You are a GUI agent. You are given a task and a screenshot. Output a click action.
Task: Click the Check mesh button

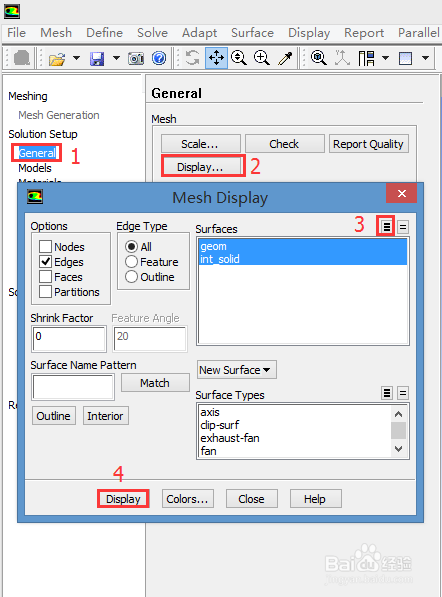pyautogui.click(x=284, y=144)
